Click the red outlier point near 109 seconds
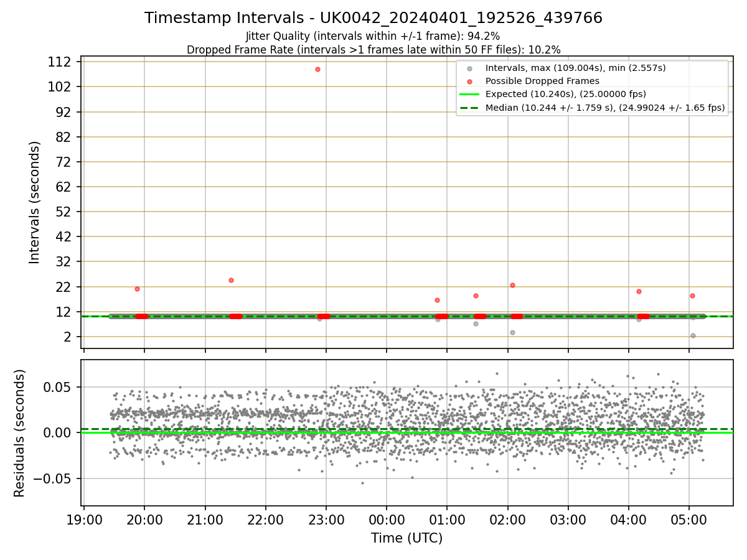The image size is (747, 560). tap(317, 69)
